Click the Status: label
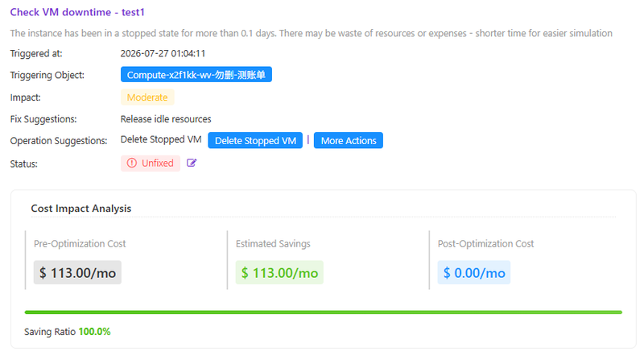644x356 pixels. 24,164
